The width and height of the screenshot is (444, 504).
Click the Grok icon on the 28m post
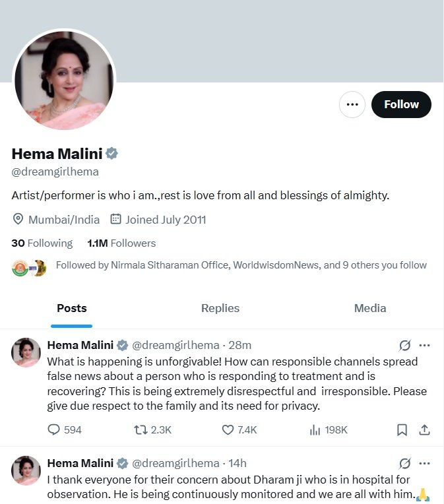coord(405,345)
